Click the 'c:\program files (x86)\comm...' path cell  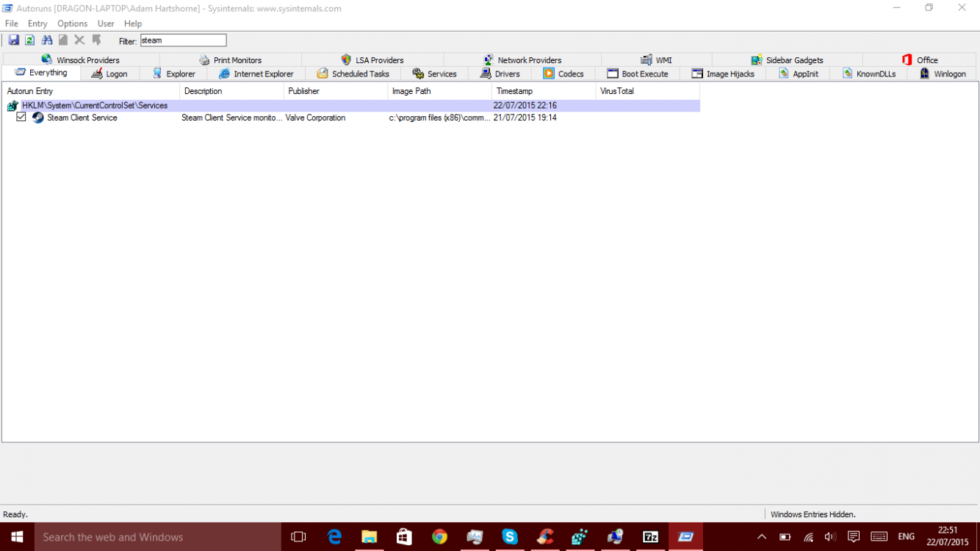coord(440,118)
